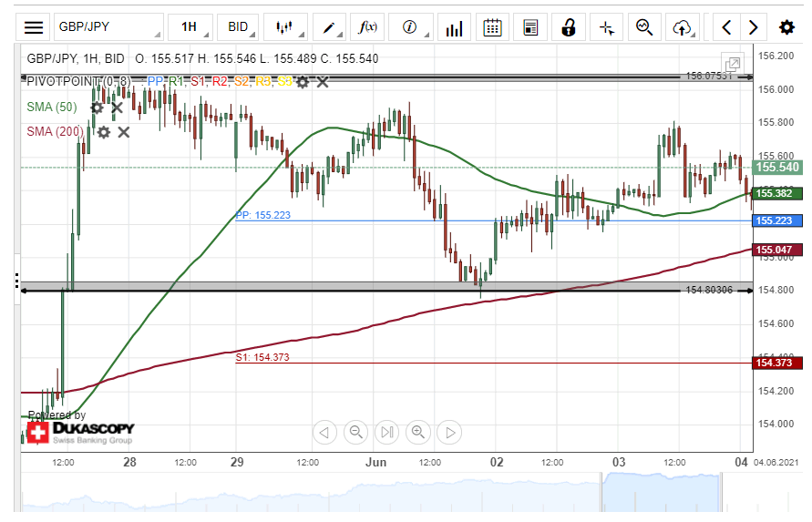Open the calendar date picker icon
812x522 pixels.
click(x=492, y=27)
